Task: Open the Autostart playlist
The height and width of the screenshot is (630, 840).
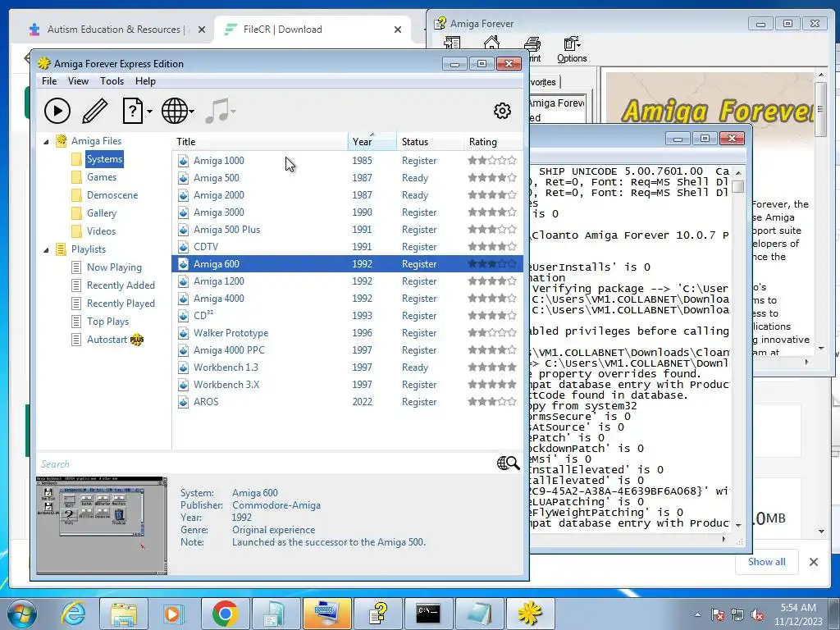Action: pyautogui.click(x=107, y=339)
